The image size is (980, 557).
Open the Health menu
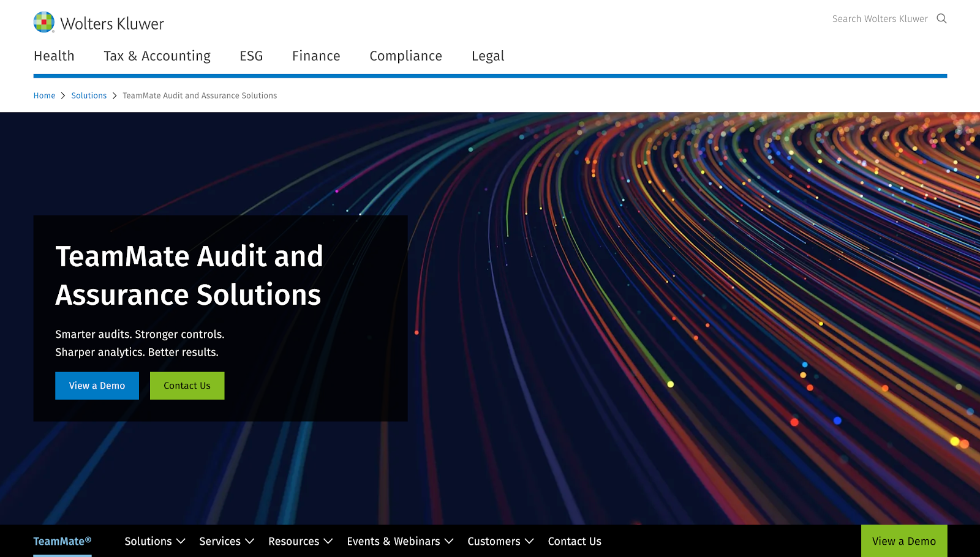coord(54,56)
